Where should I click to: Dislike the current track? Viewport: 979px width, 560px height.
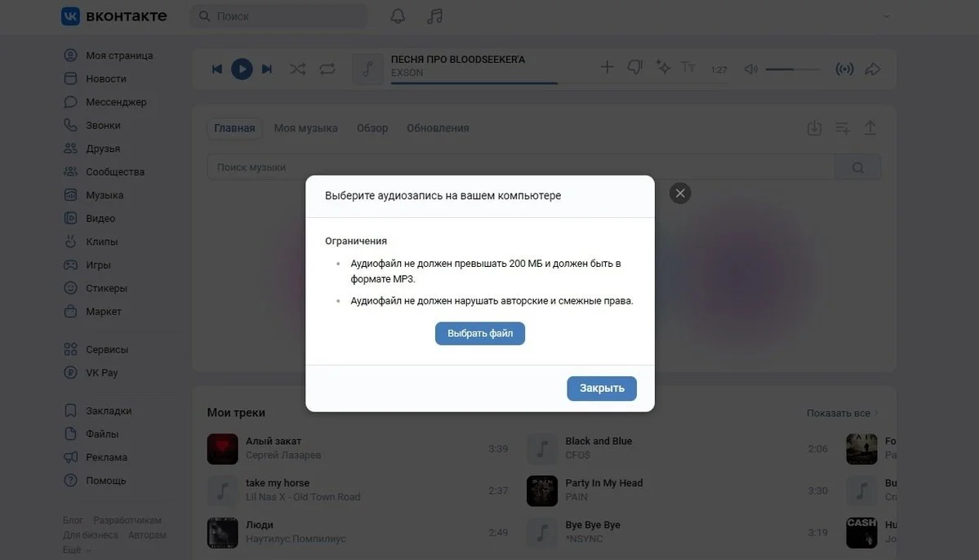pyautogui.click(x=635, y=67)
